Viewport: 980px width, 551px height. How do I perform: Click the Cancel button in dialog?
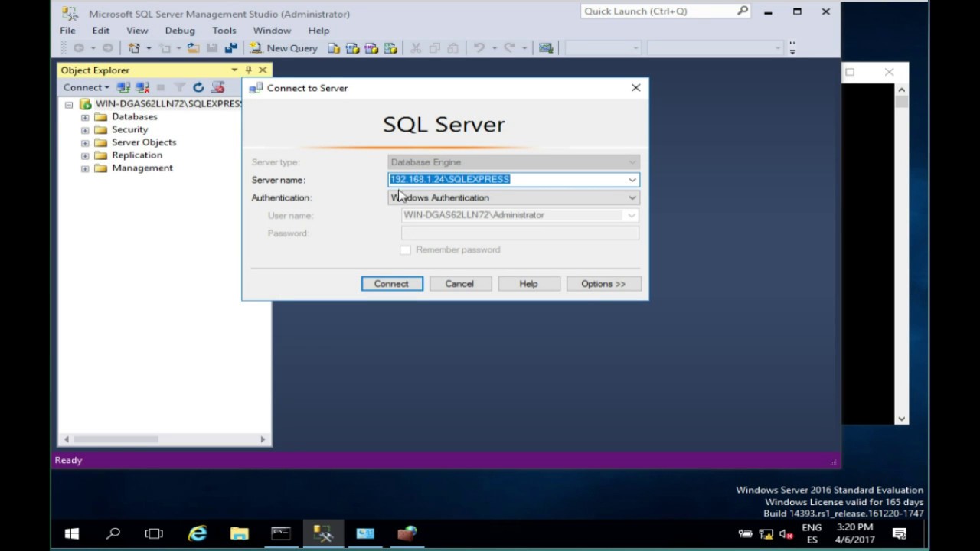459,284
